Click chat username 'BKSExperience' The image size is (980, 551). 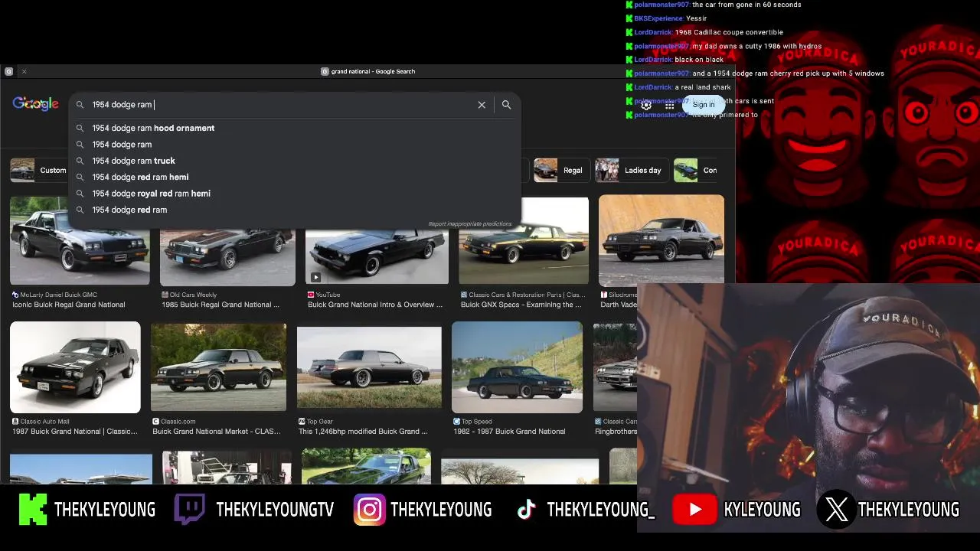tap(658, 18)
